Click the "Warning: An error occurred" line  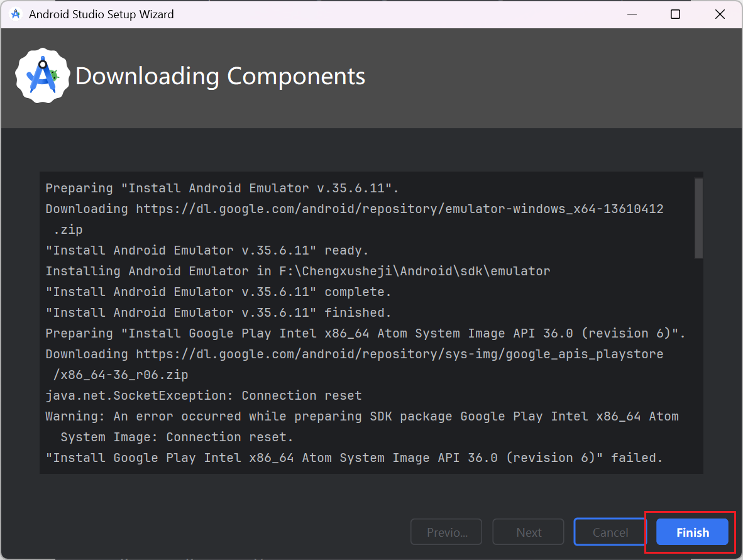click(362, 417)
